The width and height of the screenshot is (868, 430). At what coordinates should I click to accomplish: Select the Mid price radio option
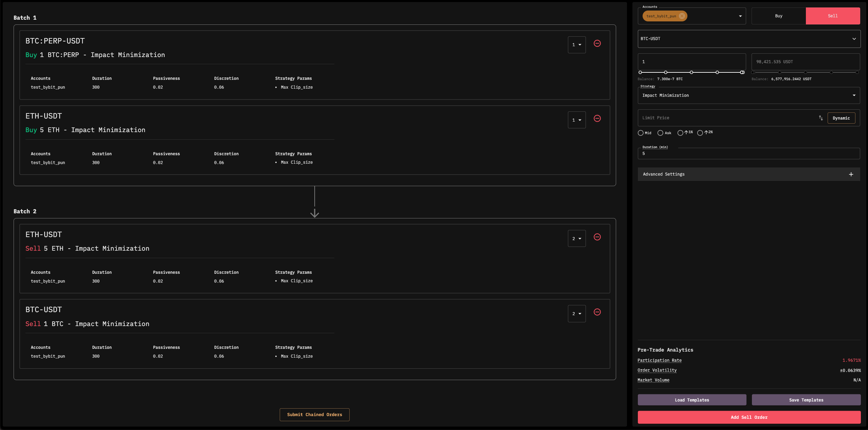tap(641, 133)
